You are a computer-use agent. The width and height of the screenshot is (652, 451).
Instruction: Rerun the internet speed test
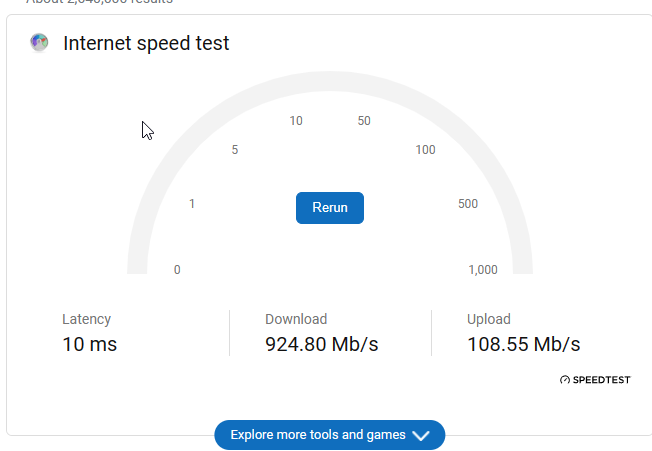[x=330, y=208]
